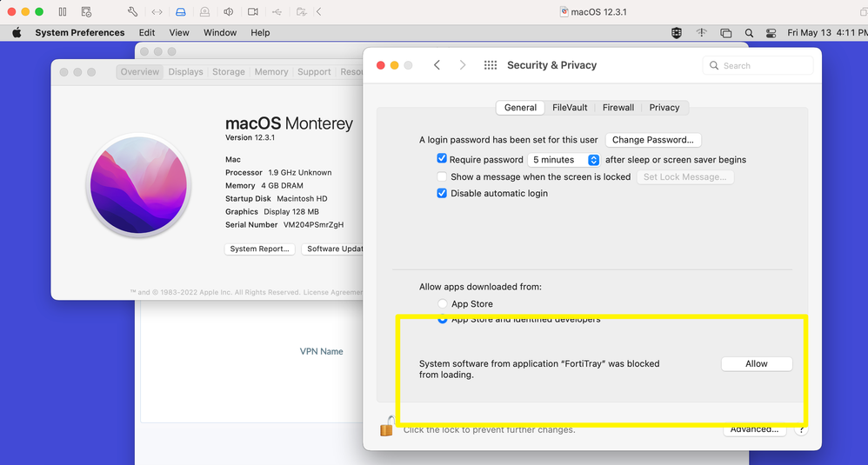Open the Window menu
868x465 pixels.
(220, 33)
